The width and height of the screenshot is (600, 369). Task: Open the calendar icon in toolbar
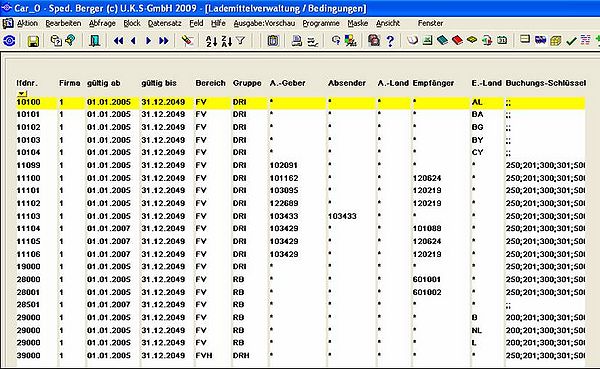point(502,40)
